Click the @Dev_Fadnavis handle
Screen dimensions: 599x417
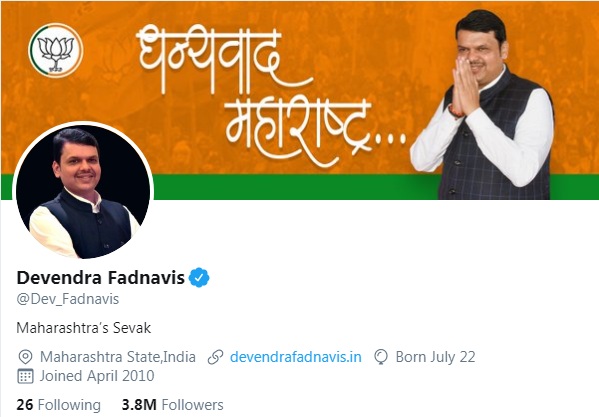click(x=68, y=299)
